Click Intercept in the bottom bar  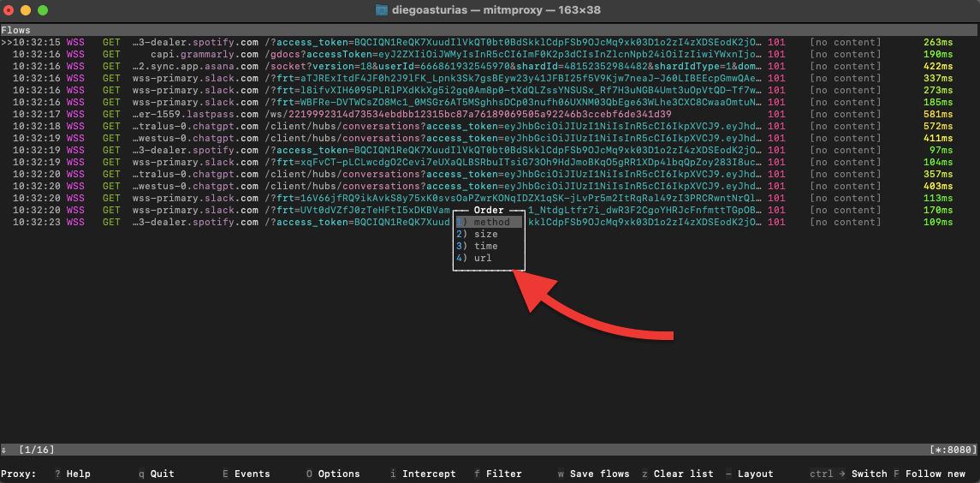pyautogui.click(x=423, y=474)
